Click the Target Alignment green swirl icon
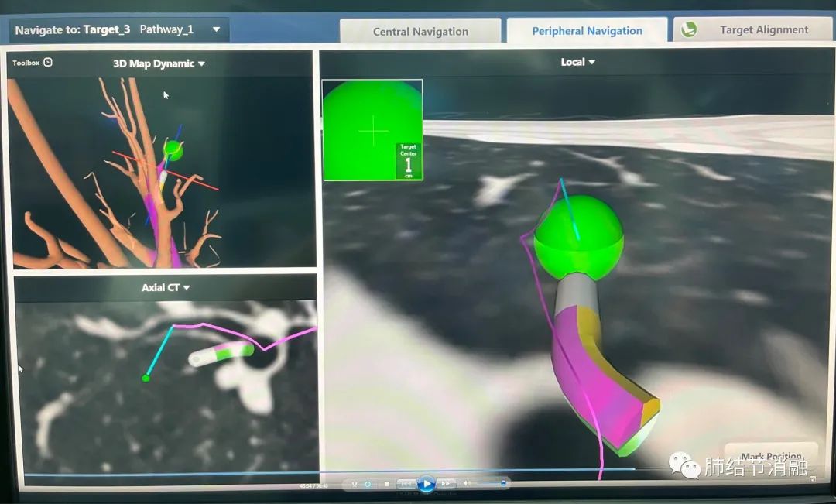The width and height of the screenshot is (836, 504). point(688,29)
